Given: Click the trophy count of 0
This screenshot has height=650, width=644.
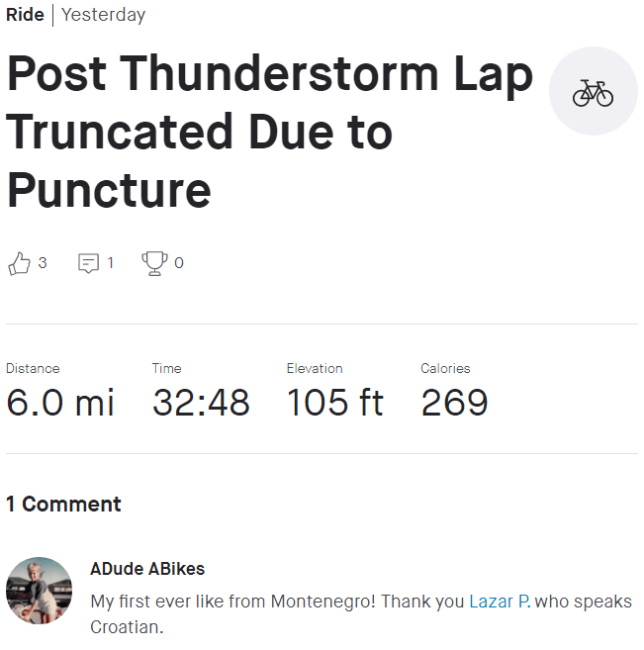Looking at the screenshot, I should (x=179, y=263).
